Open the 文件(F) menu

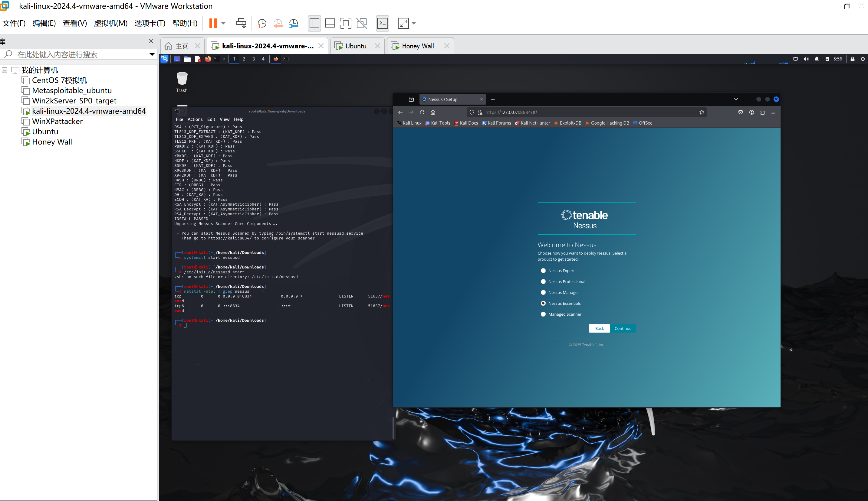14,23
